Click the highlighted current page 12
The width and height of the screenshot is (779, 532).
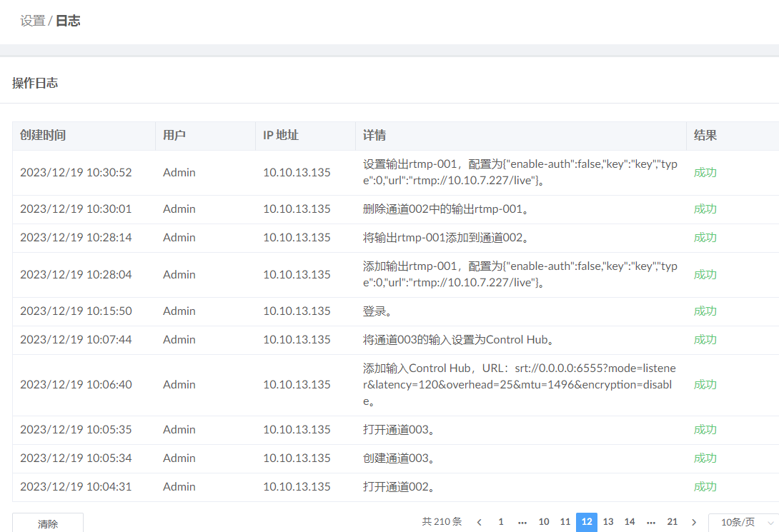587,522
